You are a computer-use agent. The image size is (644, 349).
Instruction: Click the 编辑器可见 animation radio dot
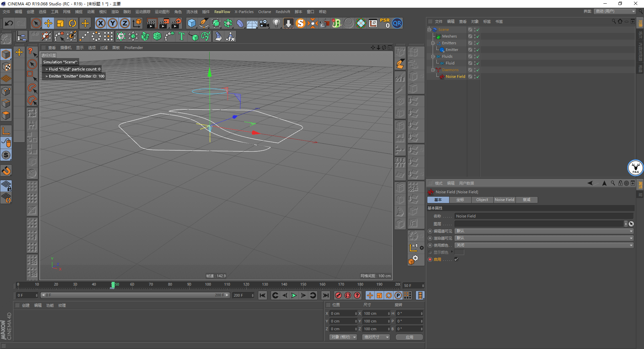point(430,231)
